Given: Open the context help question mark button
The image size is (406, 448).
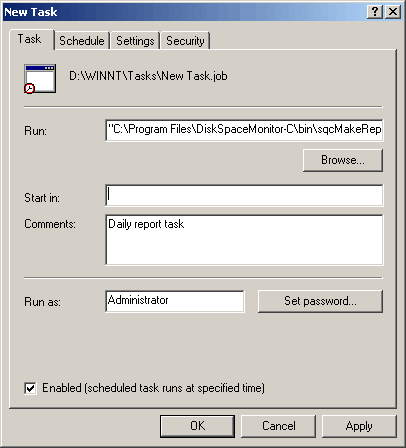Looking at the screenshot, I should [x=375, y=12].
